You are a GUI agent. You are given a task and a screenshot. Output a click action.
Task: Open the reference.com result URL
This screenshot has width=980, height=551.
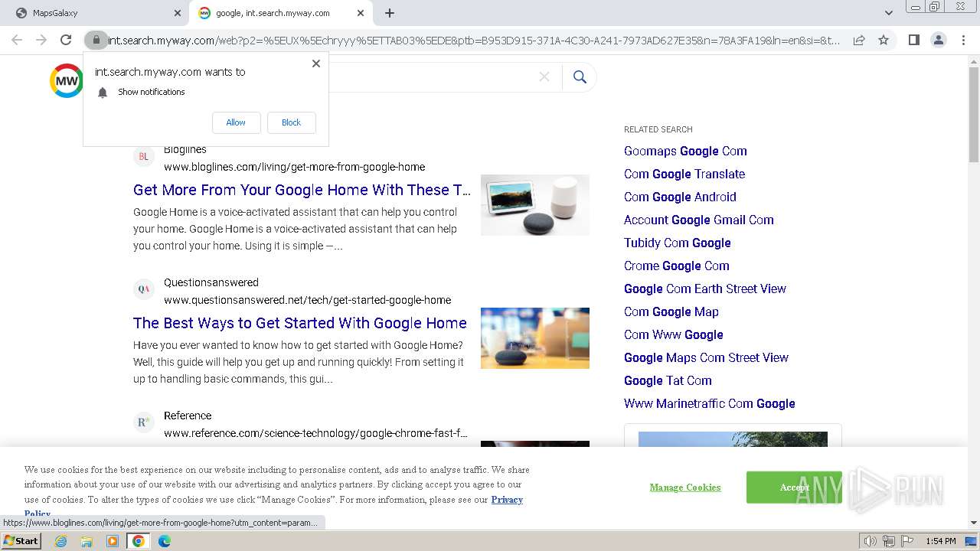[315, 433]
